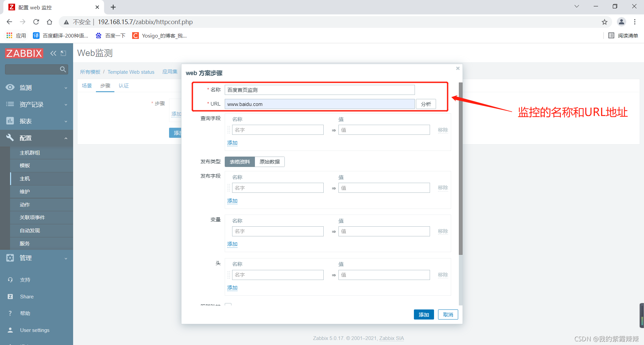Image resolution: width=644 pixels, height=345 pixels.
Task: Select 原始数据 post type
Action: click(270, 162)
